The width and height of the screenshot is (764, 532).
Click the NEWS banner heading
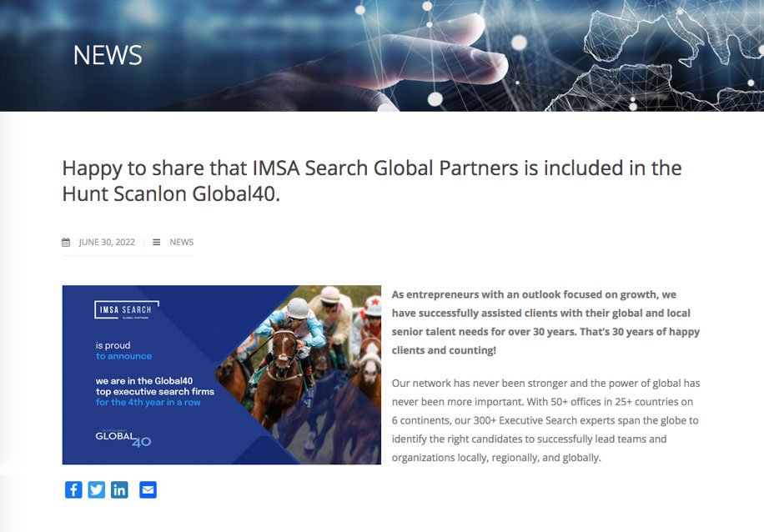tap(108, 55)
